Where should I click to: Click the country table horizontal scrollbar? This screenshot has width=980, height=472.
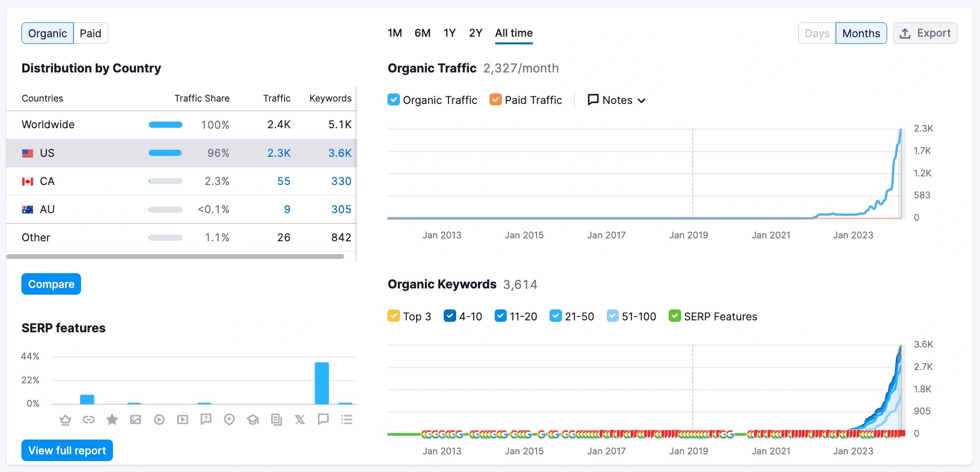click(x=175, y=257)
